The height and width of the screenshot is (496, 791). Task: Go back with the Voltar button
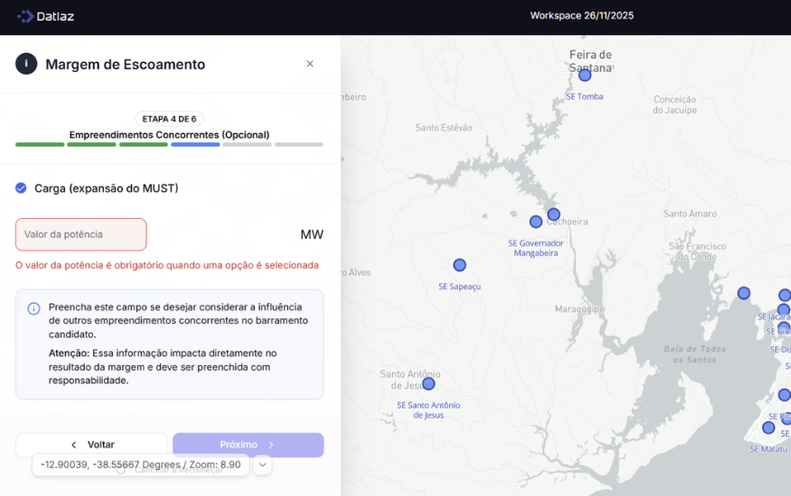coord(91,445)
